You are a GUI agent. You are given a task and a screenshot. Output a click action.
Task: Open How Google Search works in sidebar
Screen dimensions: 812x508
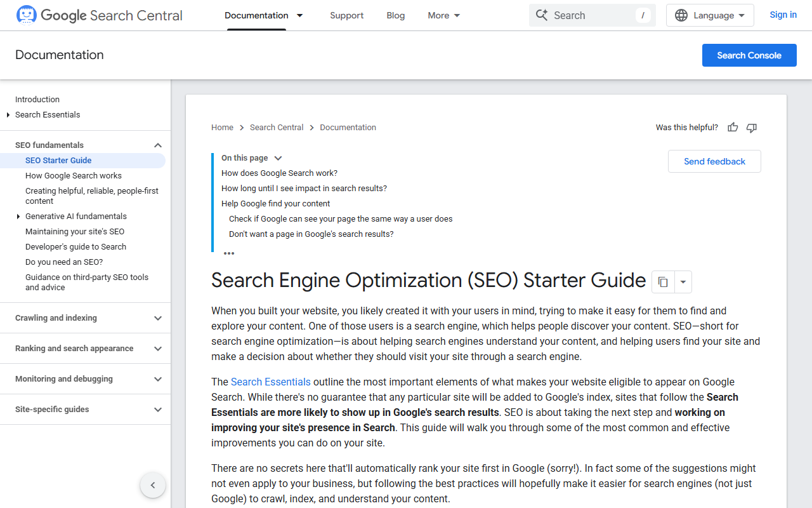coord(74,176)
